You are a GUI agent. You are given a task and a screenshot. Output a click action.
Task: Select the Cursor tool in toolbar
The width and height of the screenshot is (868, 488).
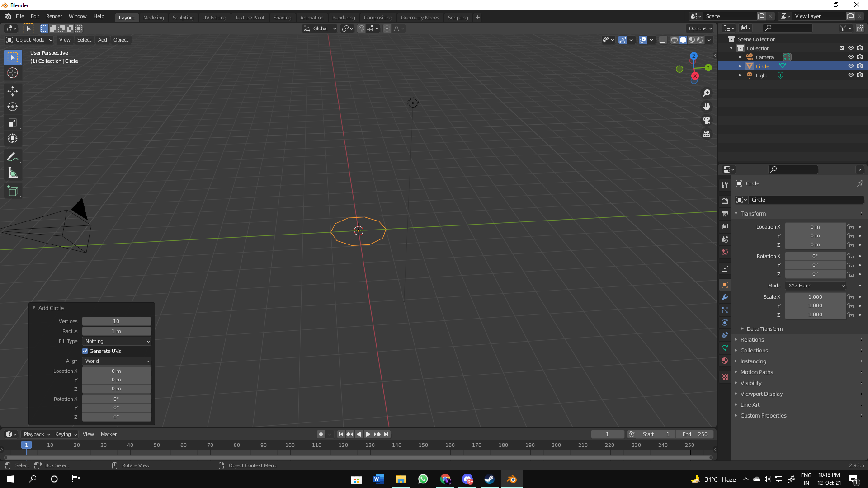tap(13, 73)
